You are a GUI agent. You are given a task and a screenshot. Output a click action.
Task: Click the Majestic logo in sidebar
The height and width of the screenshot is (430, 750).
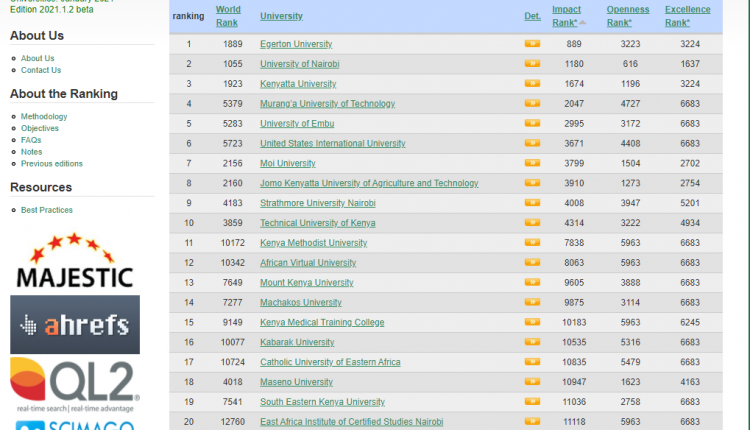(x=74, y=262)
